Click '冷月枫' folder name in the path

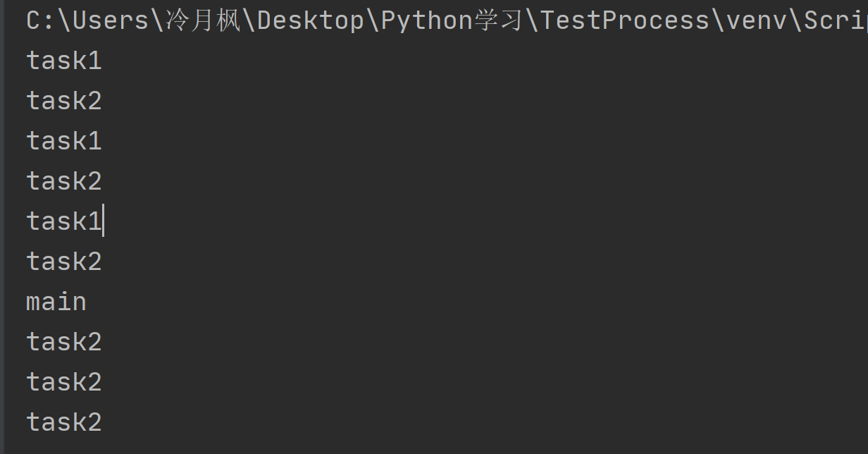coord(203,21)
